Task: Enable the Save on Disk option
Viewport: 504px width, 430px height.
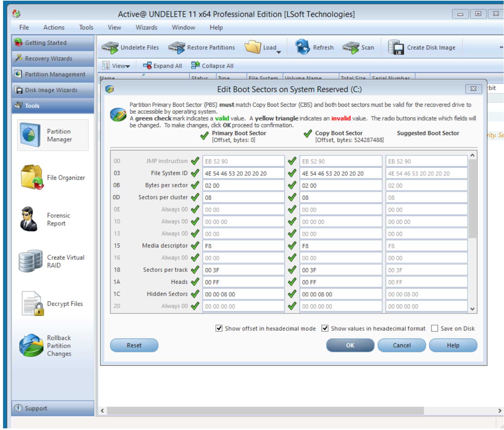Action: (434, 328)
